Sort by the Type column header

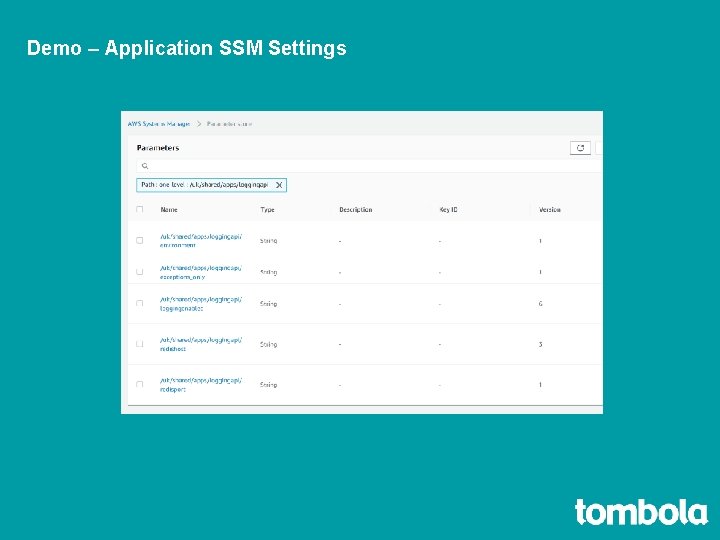pyautogui.click(x=267, y=209)
